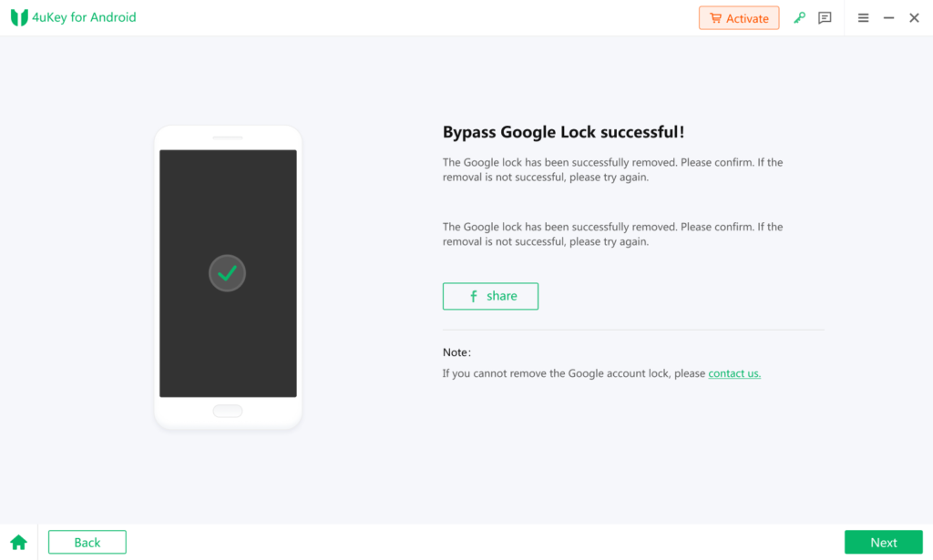Click the green checkmark on phone

(227, 273)
